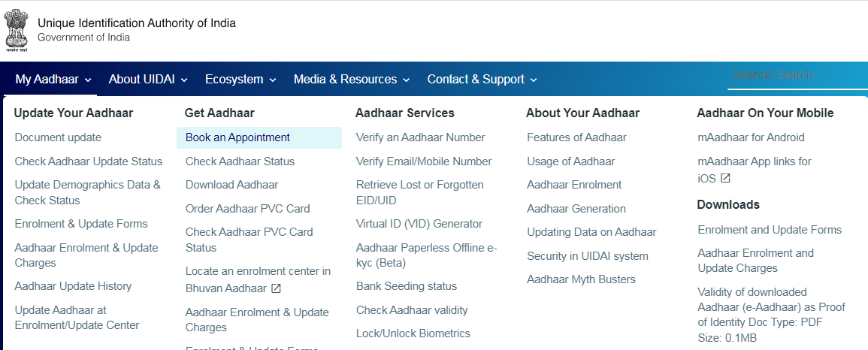Open Aadhaar Myth Busters link
The height and width of the screenshot is (350, 868).
click(581, 279)
